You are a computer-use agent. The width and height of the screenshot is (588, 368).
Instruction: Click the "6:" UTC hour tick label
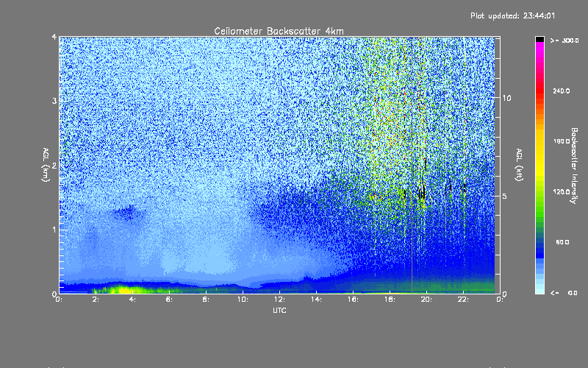[x=169, y=300]
